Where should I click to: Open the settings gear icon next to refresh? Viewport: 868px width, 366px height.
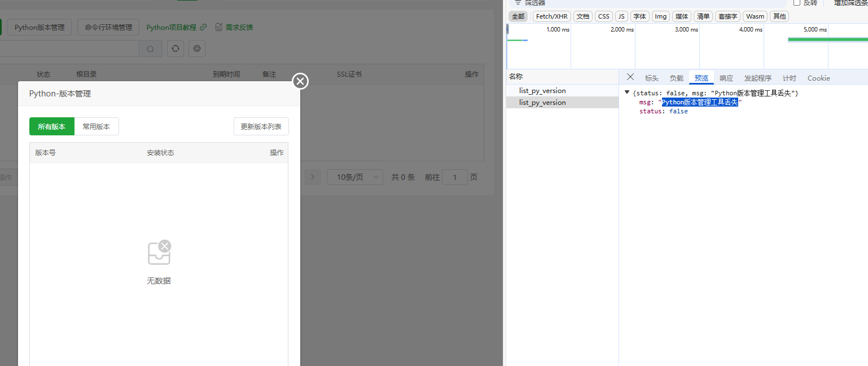point(196,48)
